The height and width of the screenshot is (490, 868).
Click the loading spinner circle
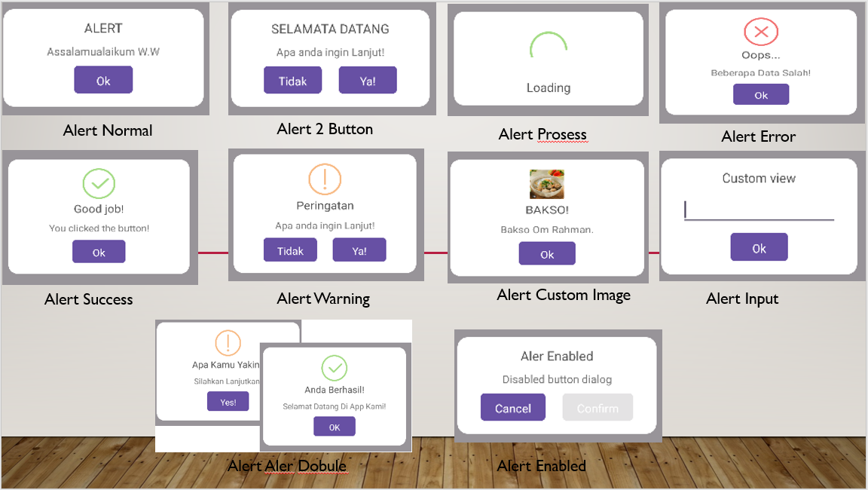548,50
